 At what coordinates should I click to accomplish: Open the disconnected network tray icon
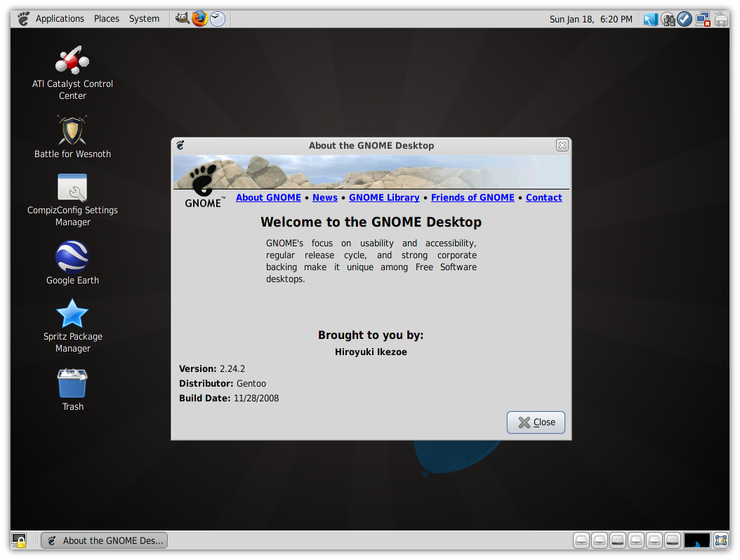[703, 20]
